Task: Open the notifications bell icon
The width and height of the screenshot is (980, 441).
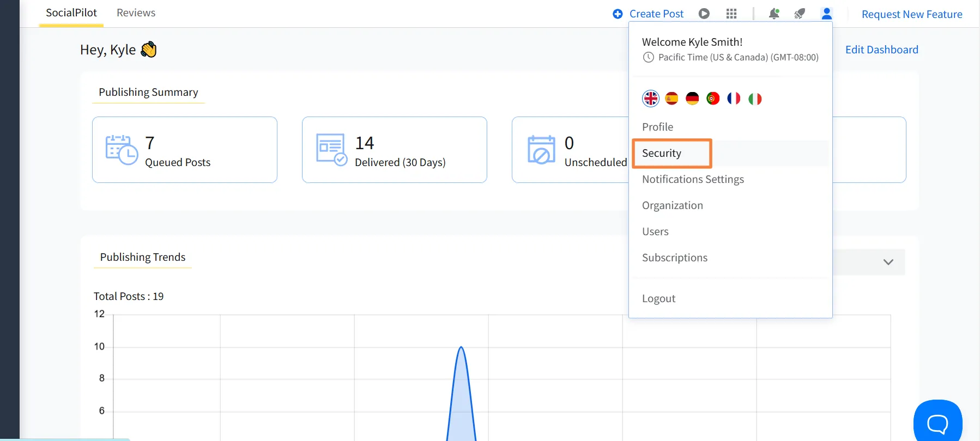Action: [773, 14]
